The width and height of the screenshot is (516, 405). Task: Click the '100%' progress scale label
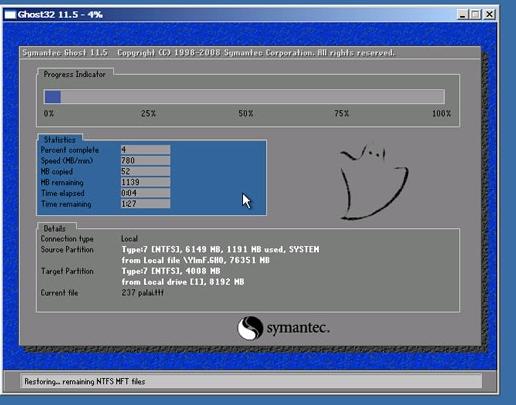[441, 114]
